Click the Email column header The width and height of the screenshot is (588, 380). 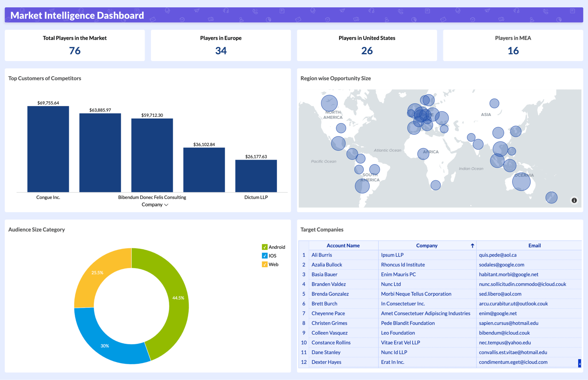[534, 245]
